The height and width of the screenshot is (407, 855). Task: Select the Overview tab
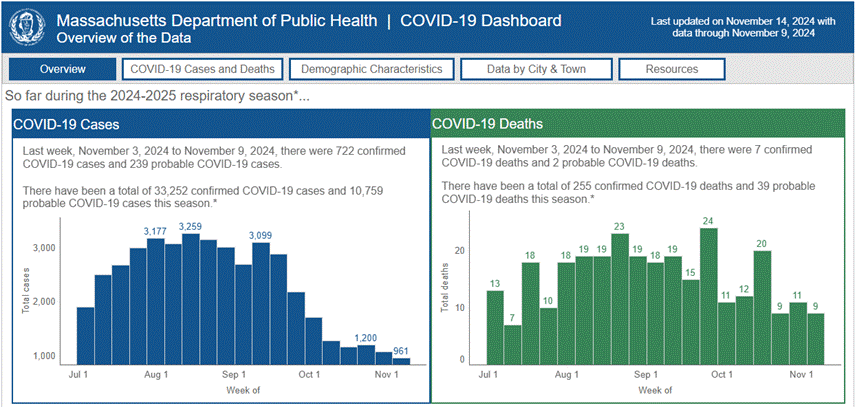pyautogui.click(x=63, y=69)
